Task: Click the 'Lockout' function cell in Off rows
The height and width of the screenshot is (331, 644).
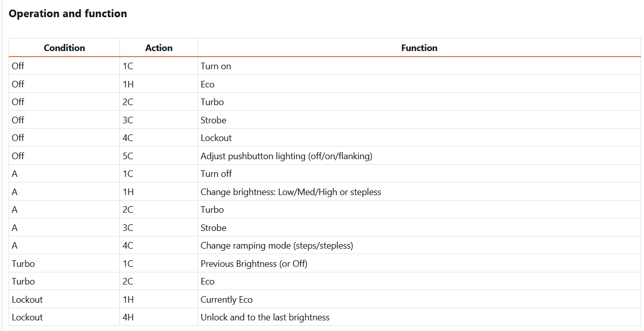Action: click(x=419, y=138)
